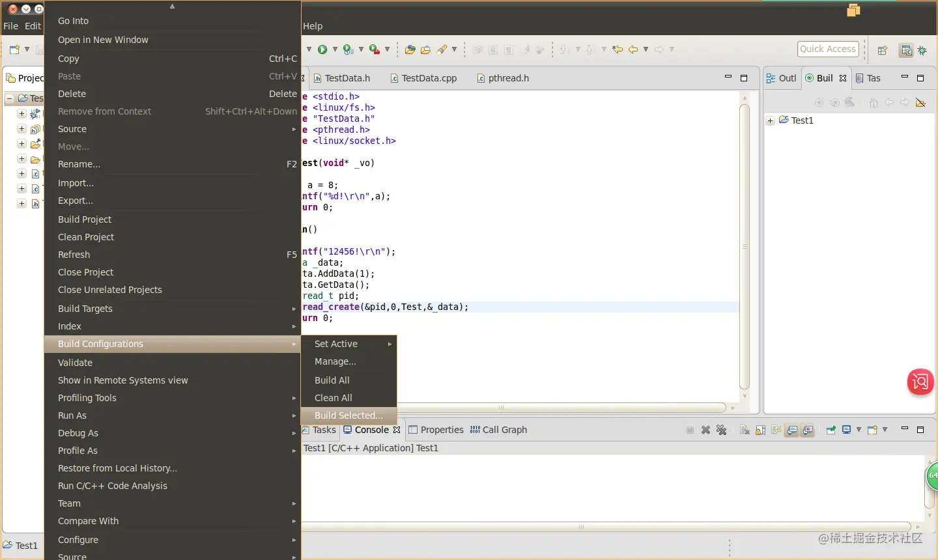This screenshot has height=560, width=938.
Task: Click the Clear Console icon
Action: [745, 430]
